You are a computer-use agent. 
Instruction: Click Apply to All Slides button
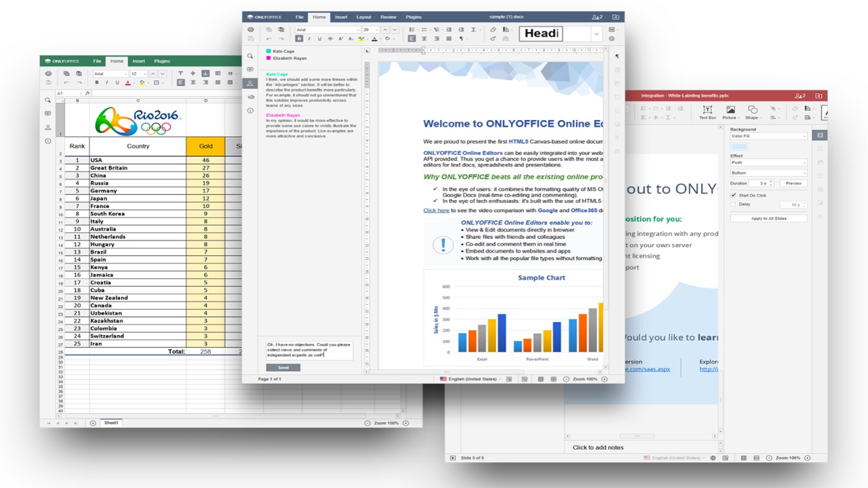[x=769, y=218]
